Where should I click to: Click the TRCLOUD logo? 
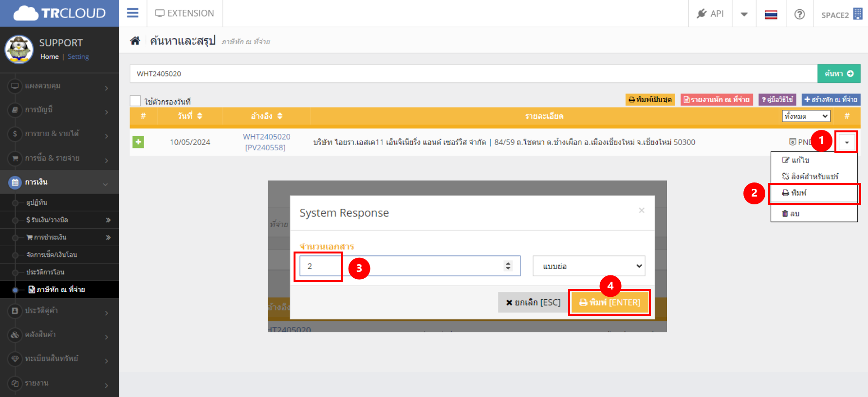(x=59, y=13)
